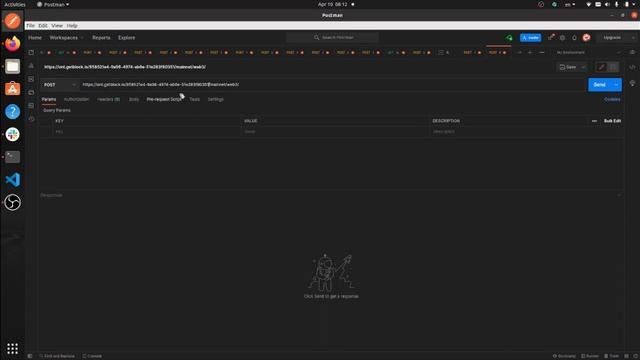Open the notifications bell icon
Screen dimensions: 640x360
(x=574, y=38)
